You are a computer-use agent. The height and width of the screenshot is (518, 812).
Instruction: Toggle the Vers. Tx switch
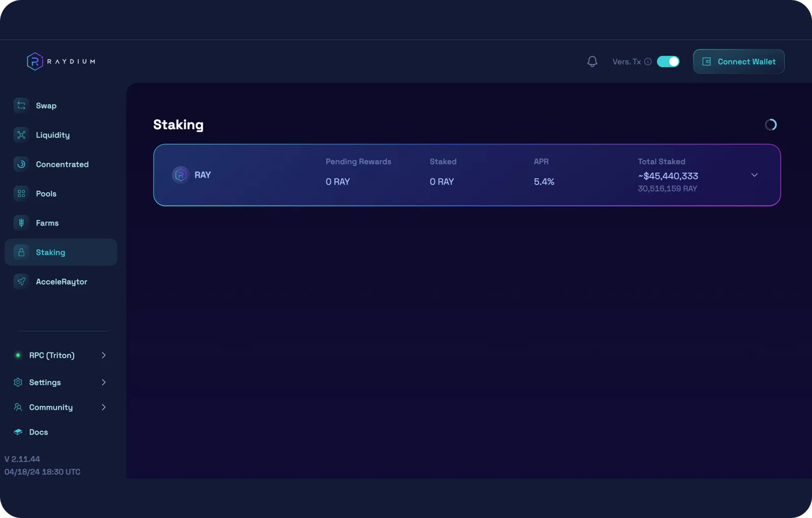coord(668,61)
